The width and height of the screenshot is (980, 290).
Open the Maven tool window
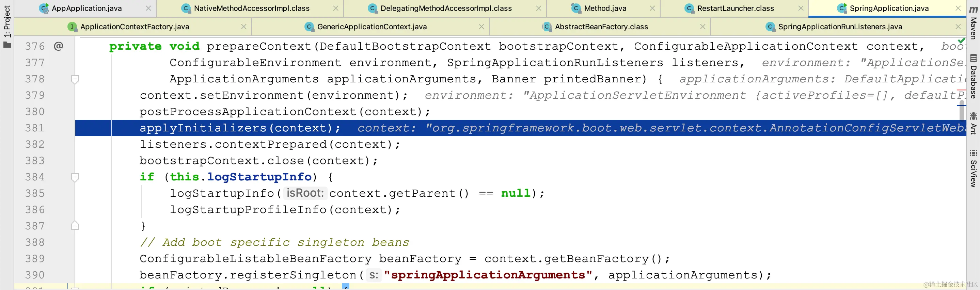[x=973, y=22]
